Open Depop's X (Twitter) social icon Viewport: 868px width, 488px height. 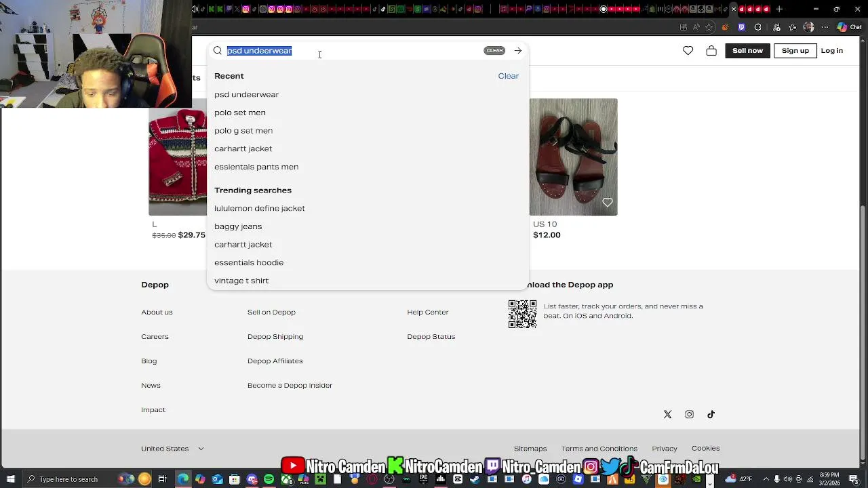[x=668, y=414]
